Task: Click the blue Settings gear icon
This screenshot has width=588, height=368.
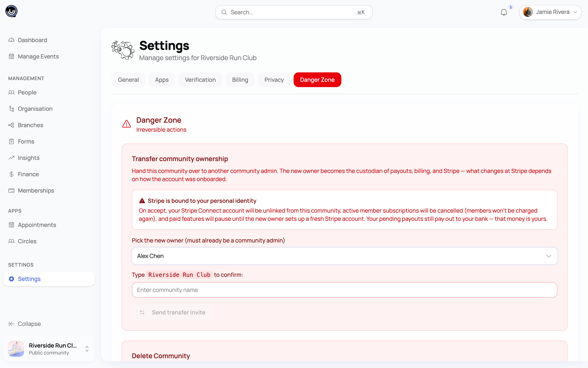Action: pyautogui.click(x=11, y=279)
